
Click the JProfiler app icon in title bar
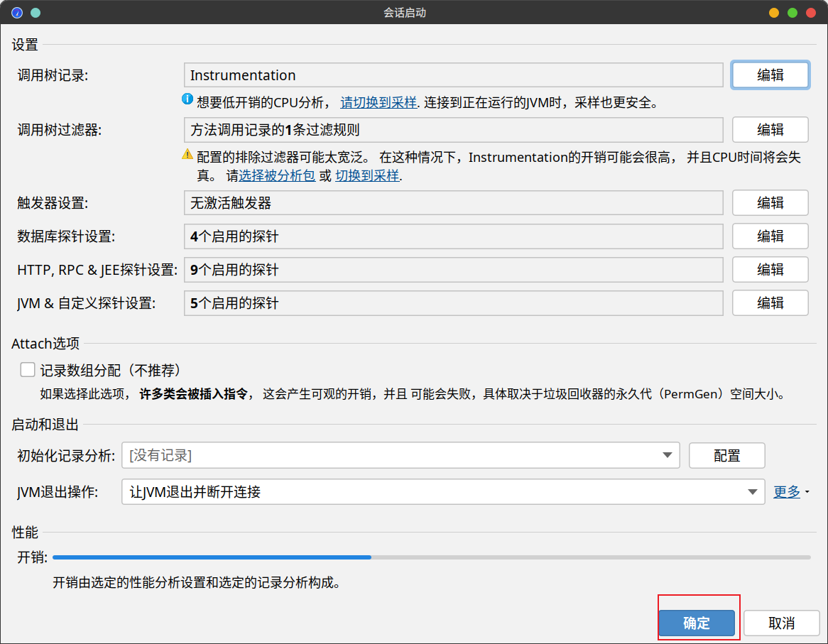pos(17,13)
